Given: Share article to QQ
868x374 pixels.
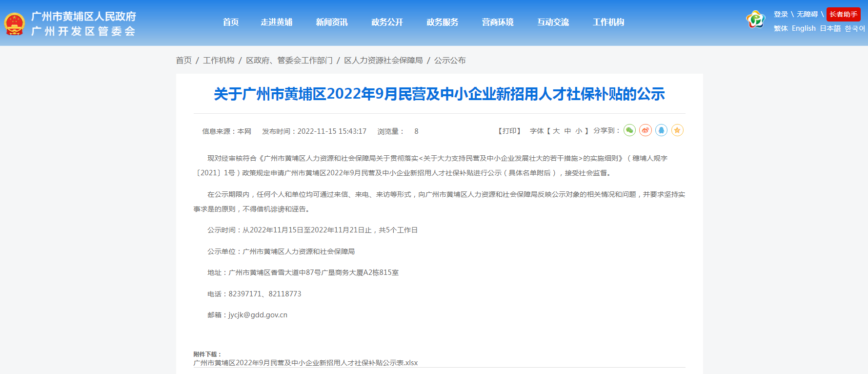Looking at the screenshot, I should (x=662, y=130).
